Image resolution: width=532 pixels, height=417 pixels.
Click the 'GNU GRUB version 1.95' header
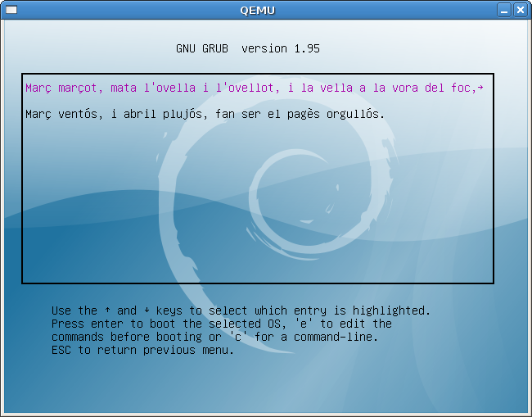[248, 48]
